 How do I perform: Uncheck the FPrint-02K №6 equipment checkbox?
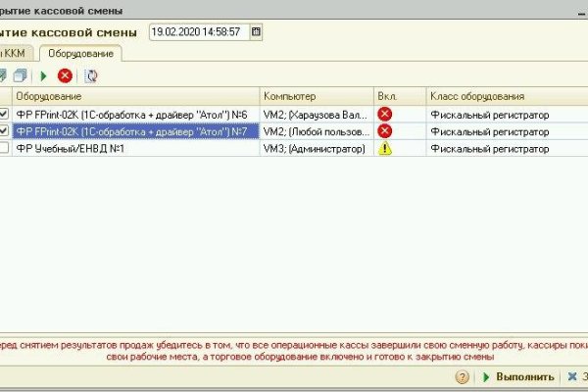coord(6,115)
